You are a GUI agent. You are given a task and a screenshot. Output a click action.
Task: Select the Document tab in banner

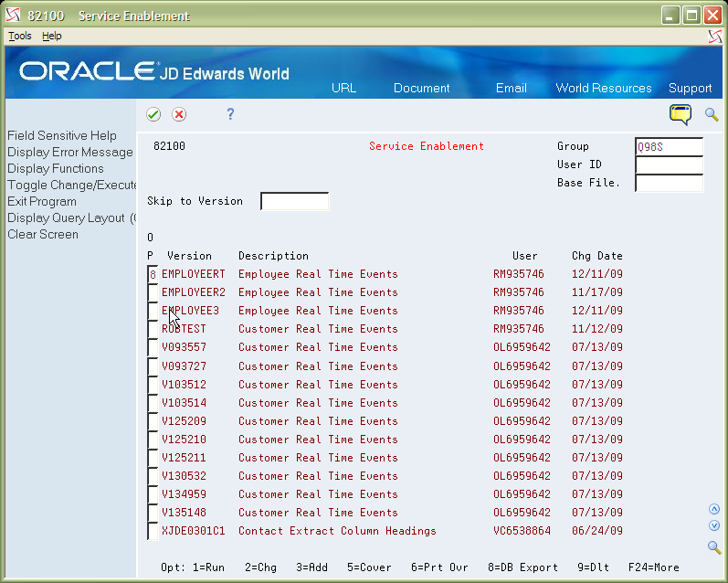(x=422, y=88)
